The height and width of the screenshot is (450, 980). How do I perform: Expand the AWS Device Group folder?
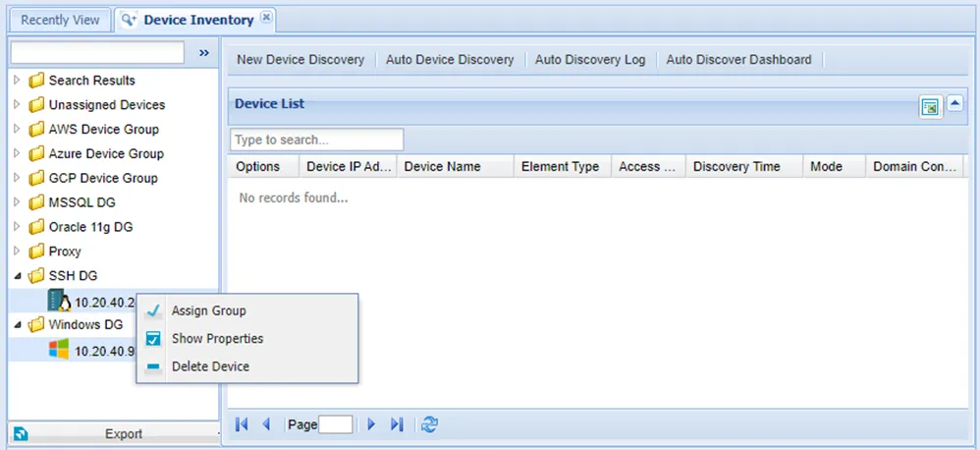[17, 129]
